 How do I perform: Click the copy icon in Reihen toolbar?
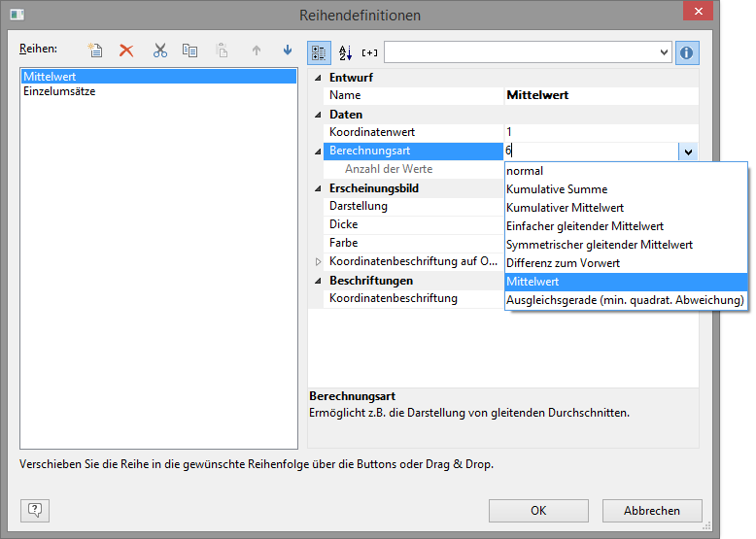190,51
